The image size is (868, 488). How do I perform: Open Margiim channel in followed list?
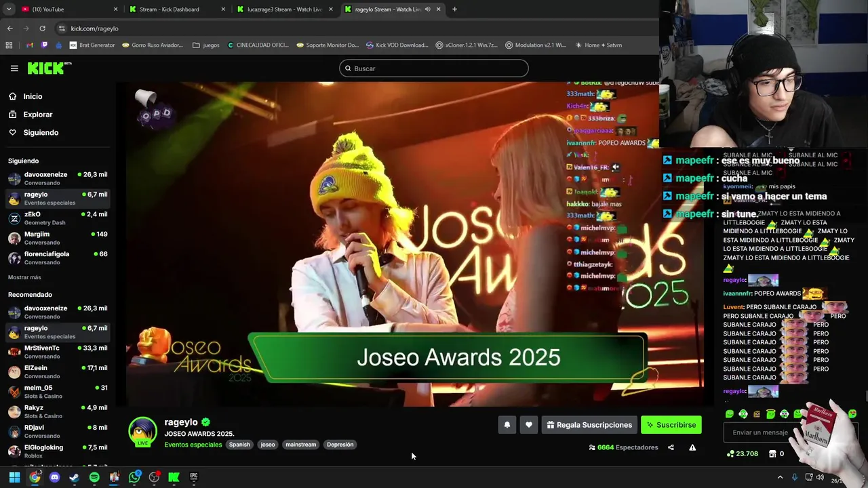tap(58, 238)
